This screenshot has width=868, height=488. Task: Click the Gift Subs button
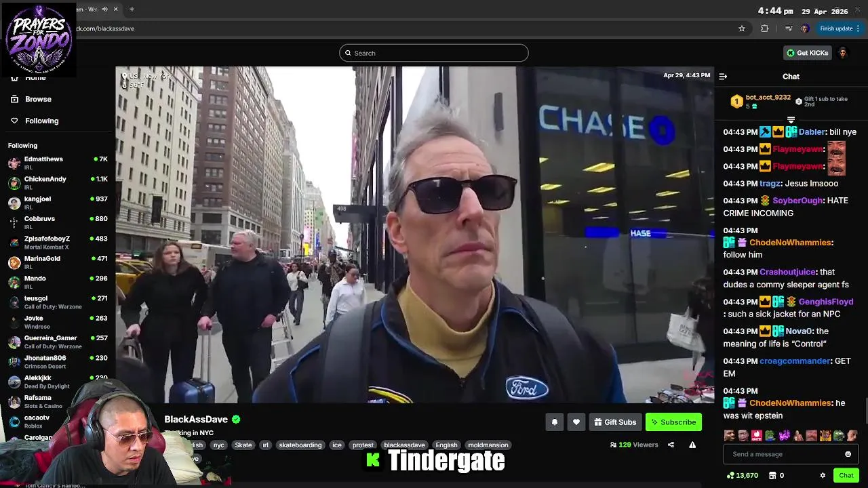coord(614,422)
